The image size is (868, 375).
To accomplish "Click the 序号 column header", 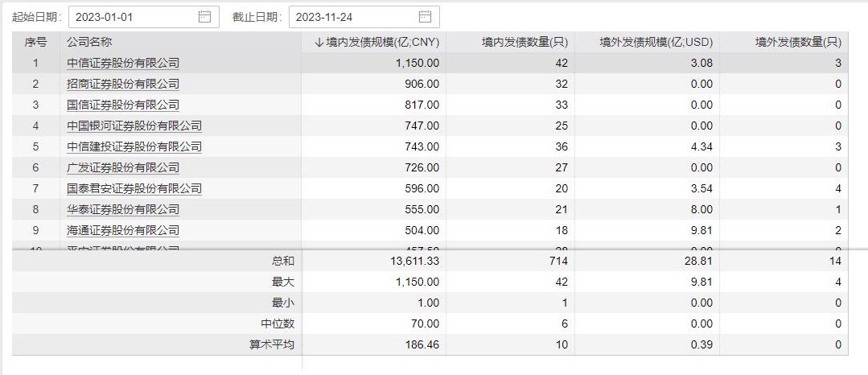I will (x=35, y=42).
